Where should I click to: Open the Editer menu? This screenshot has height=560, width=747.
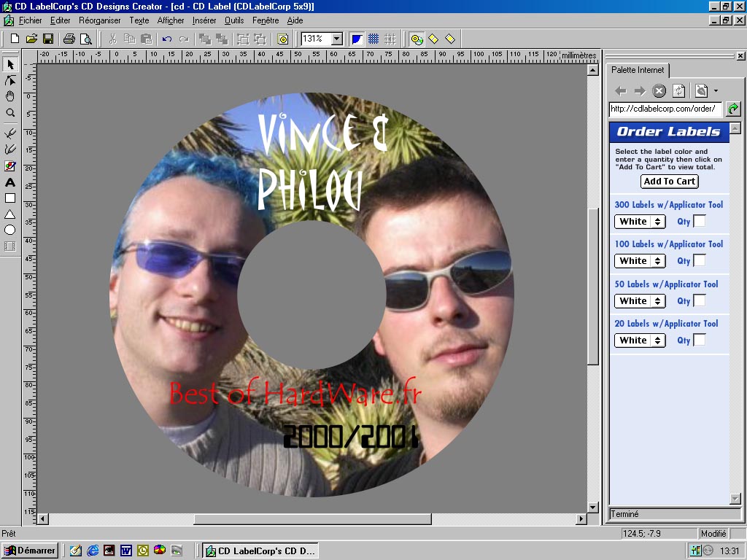coord(61,20)
